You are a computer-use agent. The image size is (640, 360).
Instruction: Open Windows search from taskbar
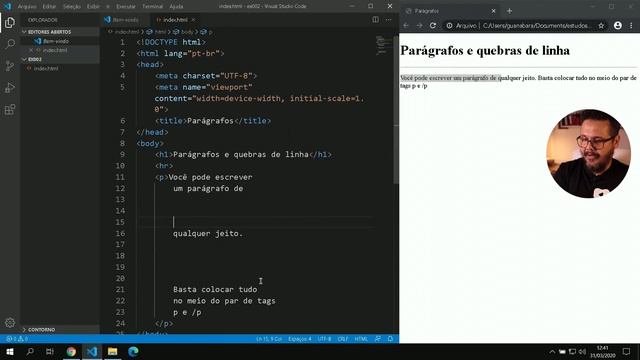[30, 351]
